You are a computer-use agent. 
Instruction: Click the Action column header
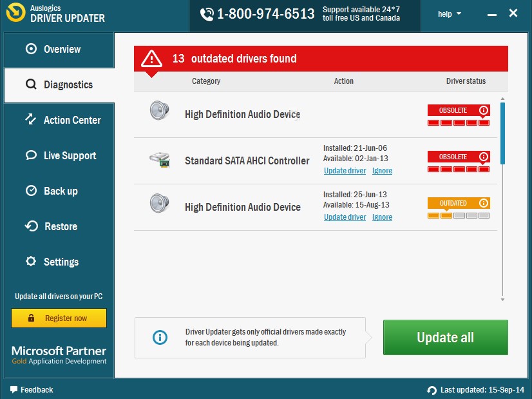344,81
